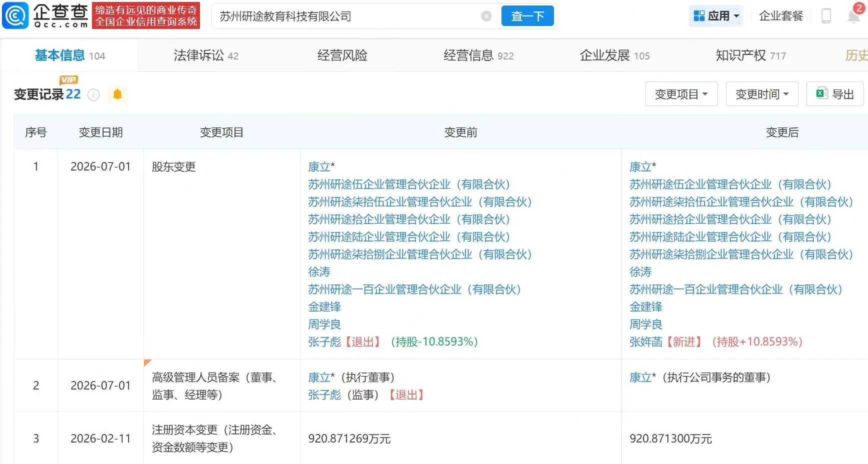Click the 查一下 search button
The height and width of the screenshot is (464, 868).
click(x=527, y=16)
